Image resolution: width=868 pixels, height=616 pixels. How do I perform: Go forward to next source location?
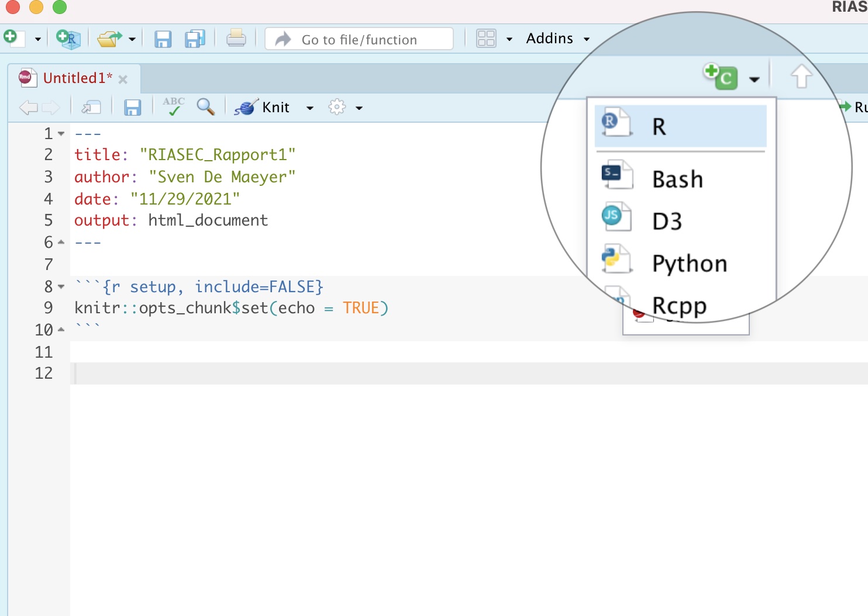pyautogui.click(x=50, y=108)
